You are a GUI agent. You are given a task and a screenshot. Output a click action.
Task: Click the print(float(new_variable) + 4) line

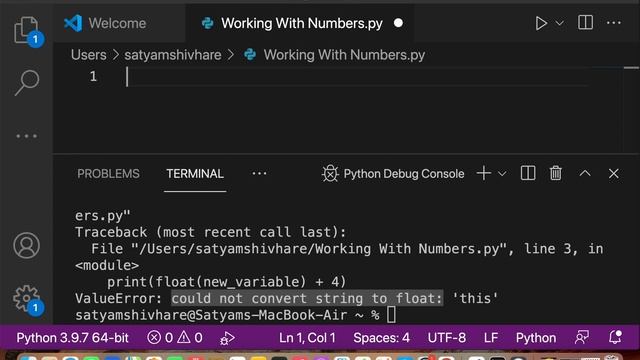(227, 282)
